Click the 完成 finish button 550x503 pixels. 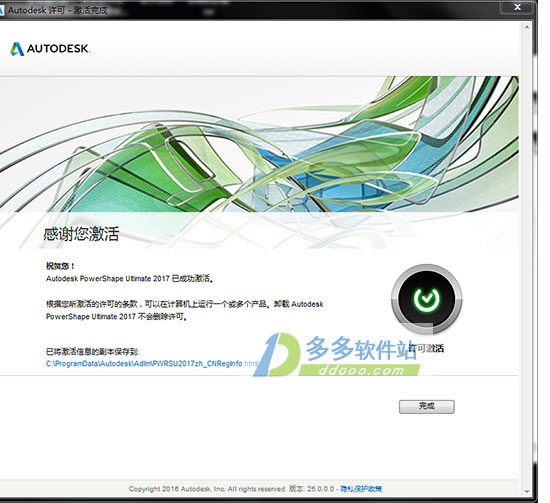[427, 407]
